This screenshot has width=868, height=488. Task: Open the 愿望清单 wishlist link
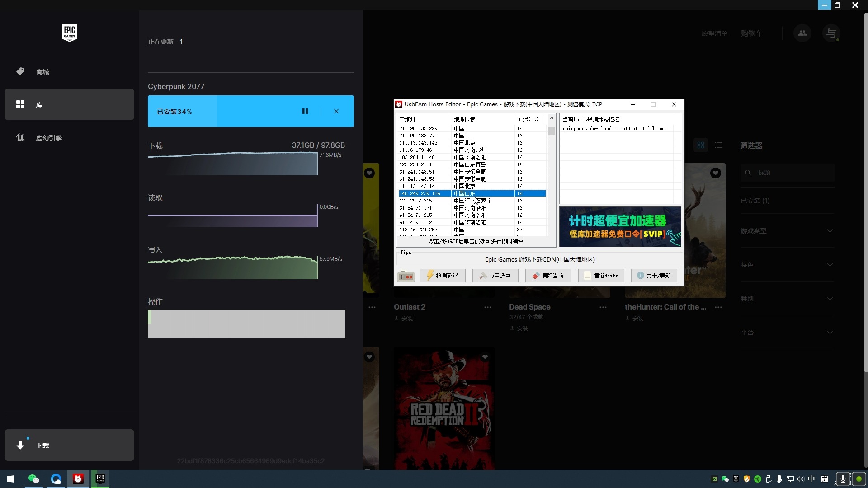pyautogui.click(x=714, y=33)
